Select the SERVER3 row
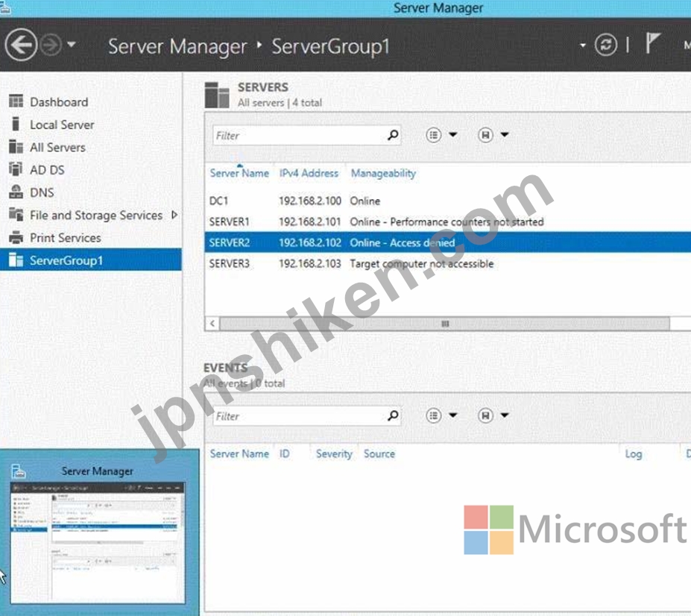Screen dimensions: 691x616 (447, 263)
